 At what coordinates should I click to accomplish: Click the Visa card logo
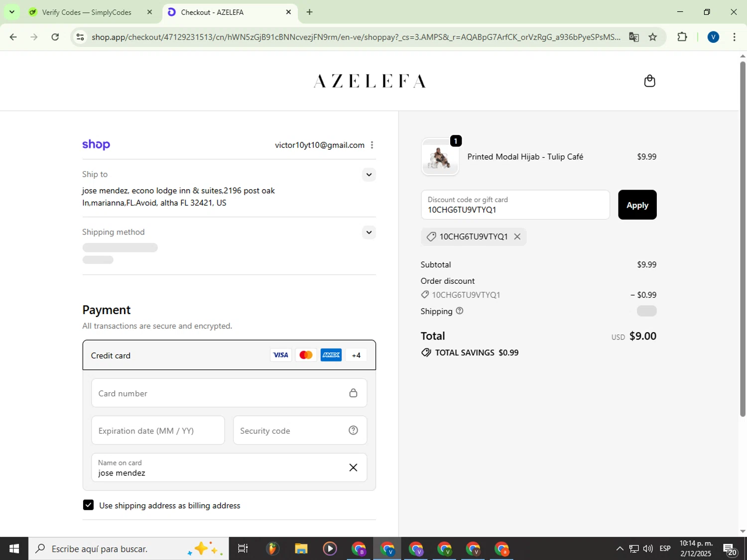pos(280,355)
